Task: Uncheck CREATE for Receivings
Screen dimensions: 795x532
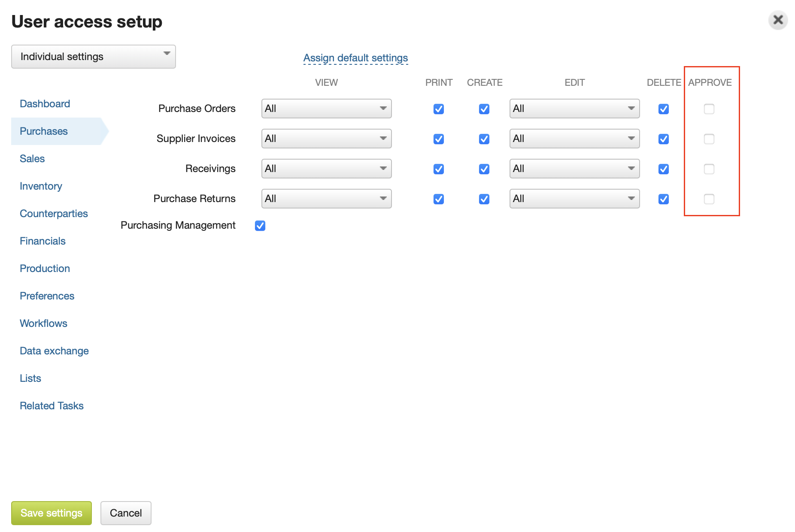Action: coord(484,169)
